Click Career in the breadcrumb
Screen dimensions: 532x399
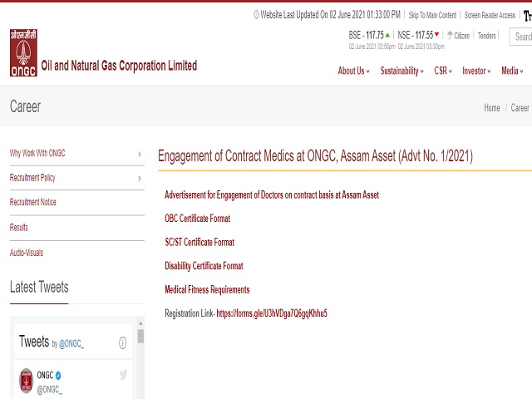pos(520,107)
